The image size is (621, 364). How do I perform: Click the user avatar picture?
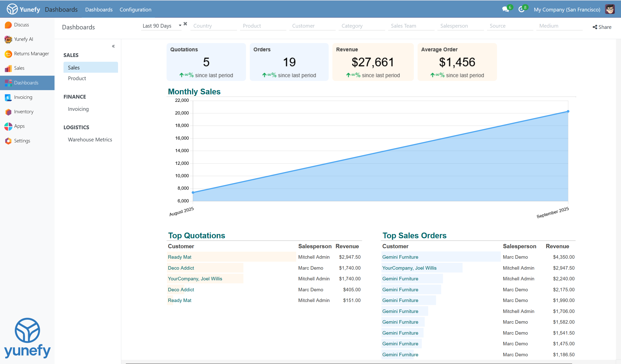(x=610, y=9)
